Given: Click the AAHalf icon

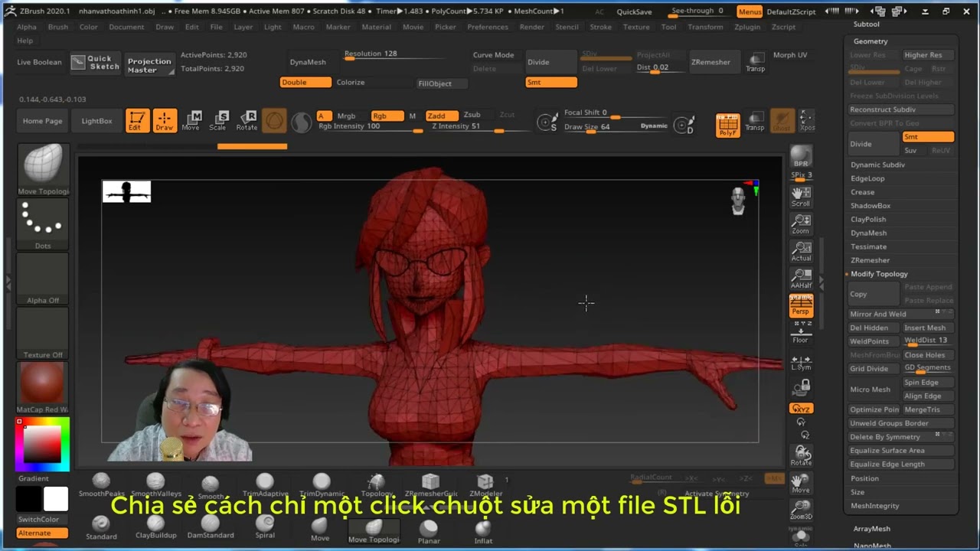Looking at the screenshot, I should (801, 279).
